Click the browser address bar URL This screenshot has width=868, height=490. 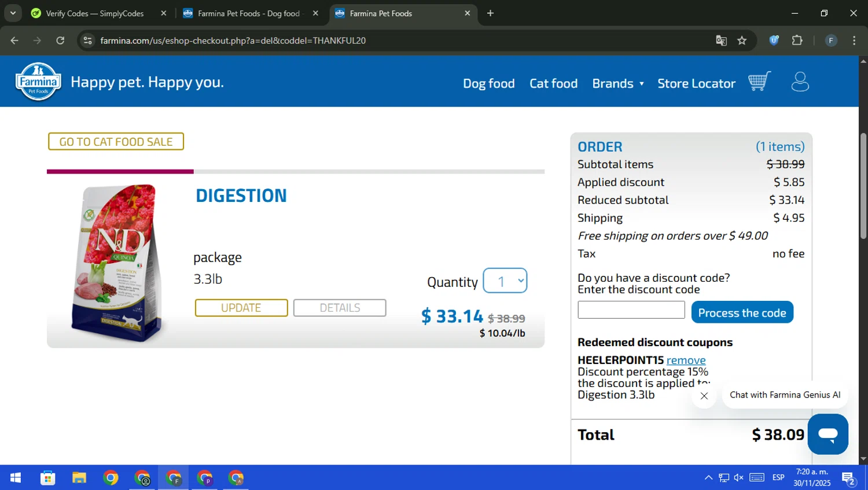click(x=233, y=40)
